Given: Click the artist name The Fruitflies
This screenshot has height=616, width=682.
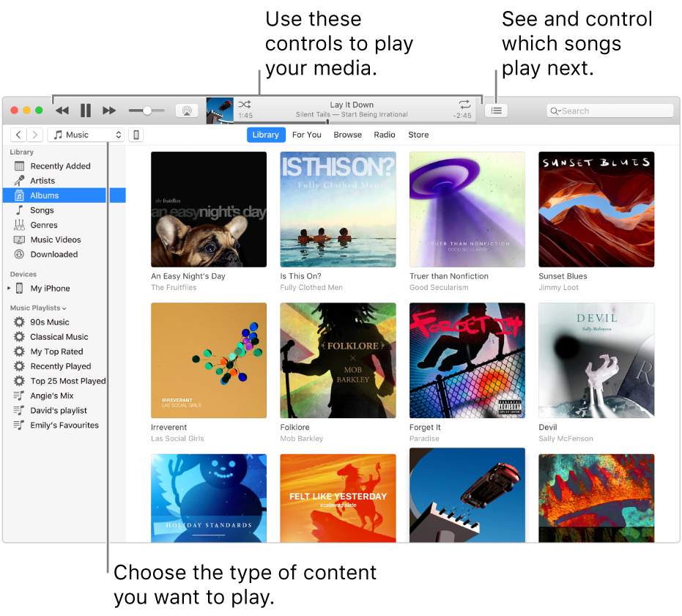Looking at the screenshot, I should 174,288.
